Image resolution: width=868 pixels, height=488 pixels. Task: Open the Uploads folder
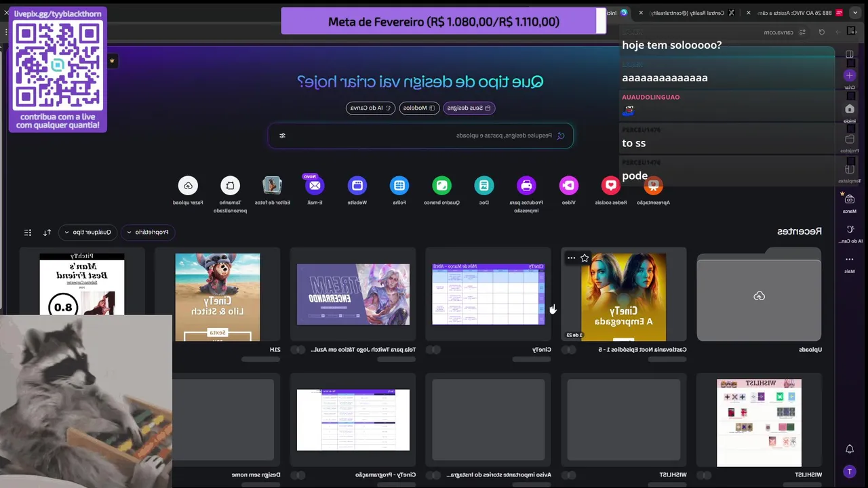(x=759, y=295)
